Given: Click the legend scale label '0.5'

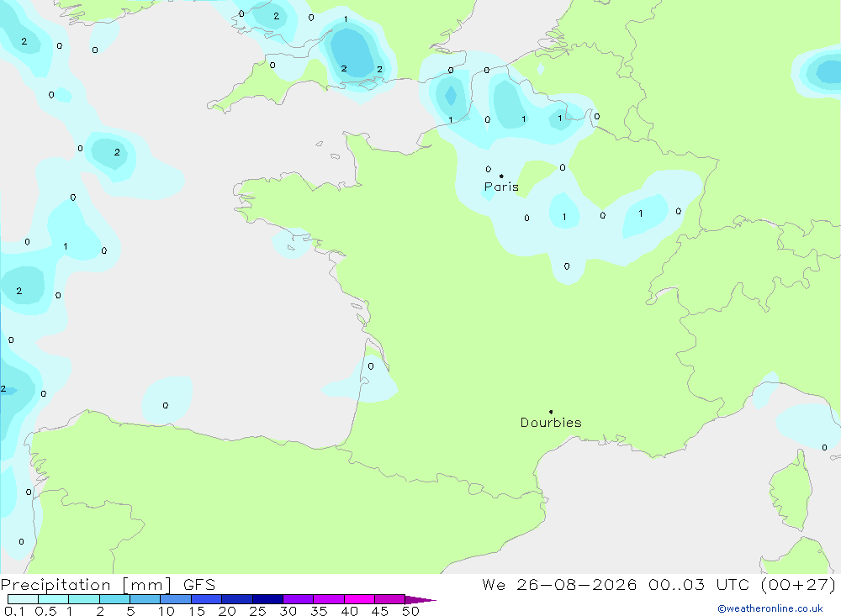Looking at the screenshot, I should coord(45,611).
